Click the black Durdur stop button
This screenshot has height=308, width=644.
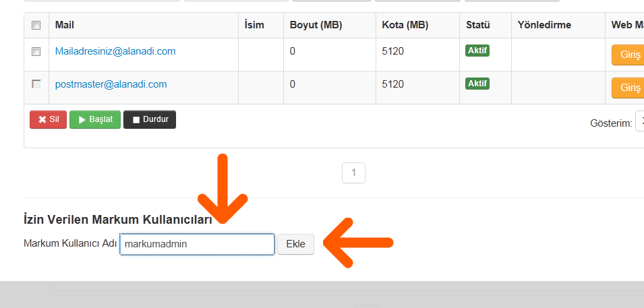tap(150, 119)
